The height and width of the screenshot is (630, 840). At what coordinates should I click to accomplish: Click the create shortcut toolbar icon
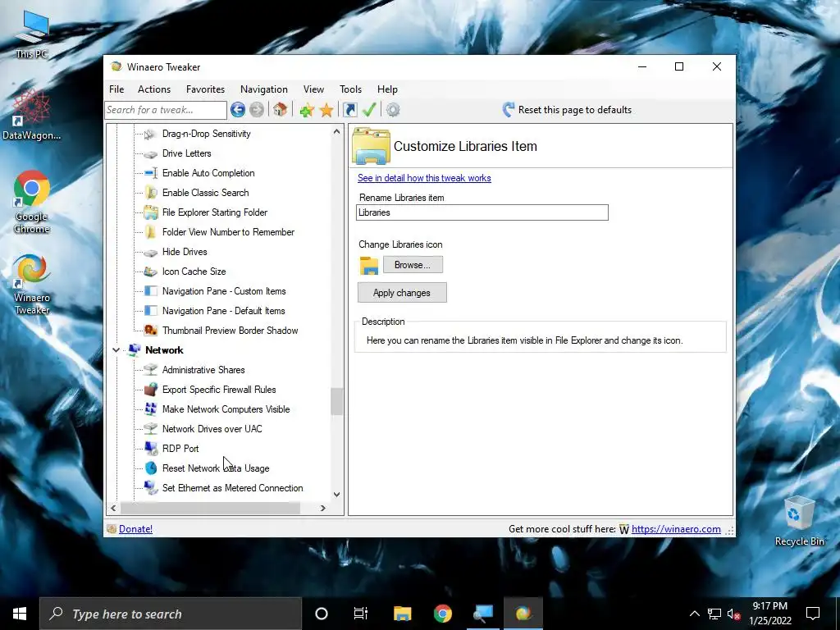click(349, 110)
